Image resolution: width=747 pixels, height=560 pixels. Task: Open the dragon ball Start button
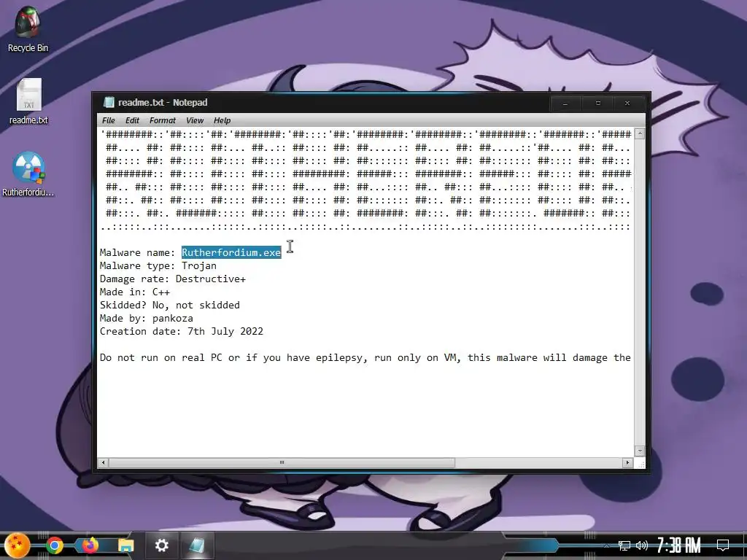[18, 545]
